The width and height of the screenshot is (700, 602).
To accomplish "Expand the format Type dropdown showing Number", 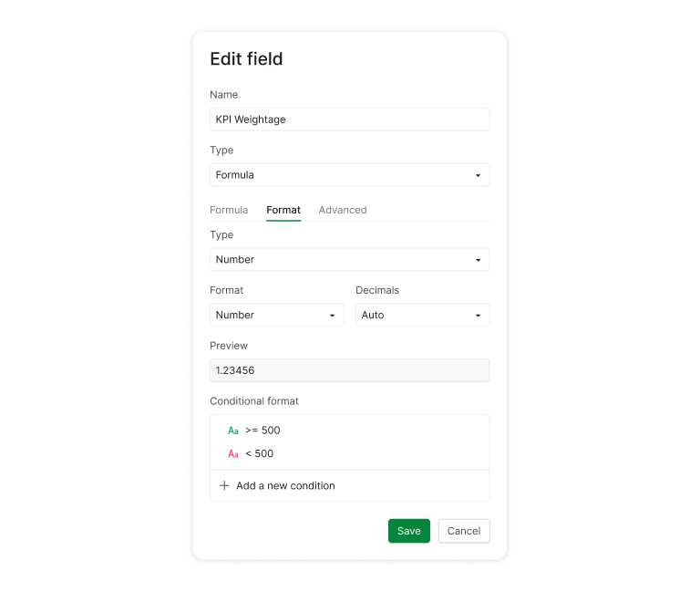I will pyautogui.click(x=349, y=260).
